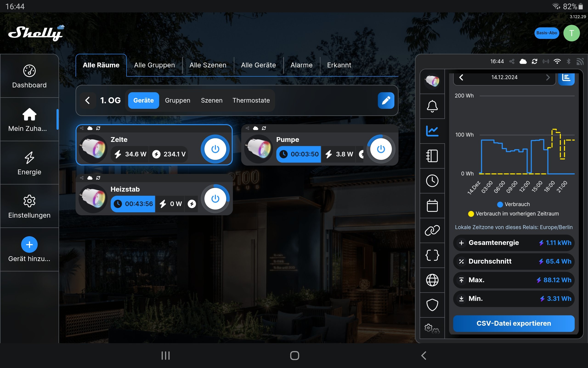Screen dimensions: 588x368
Task: Click CSV-Datei exportieren button
Action: pyautogui.click(x=514, y=323)
